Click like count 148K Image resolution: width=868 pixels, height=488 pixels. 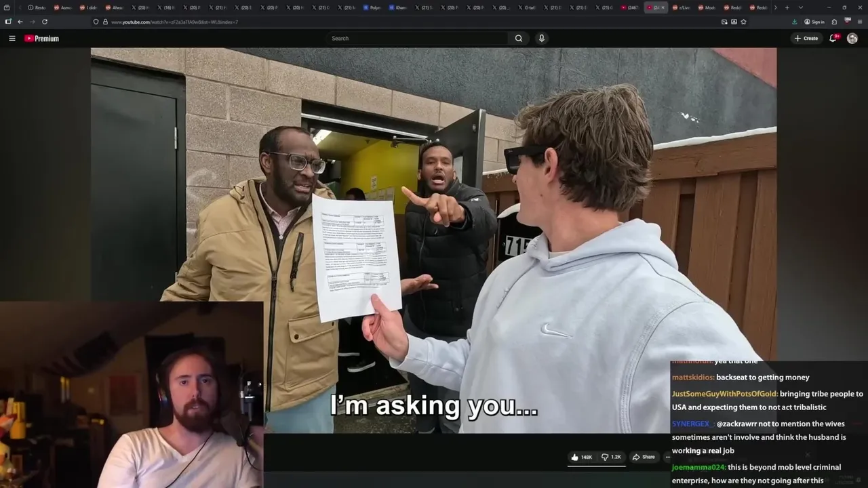587,457
